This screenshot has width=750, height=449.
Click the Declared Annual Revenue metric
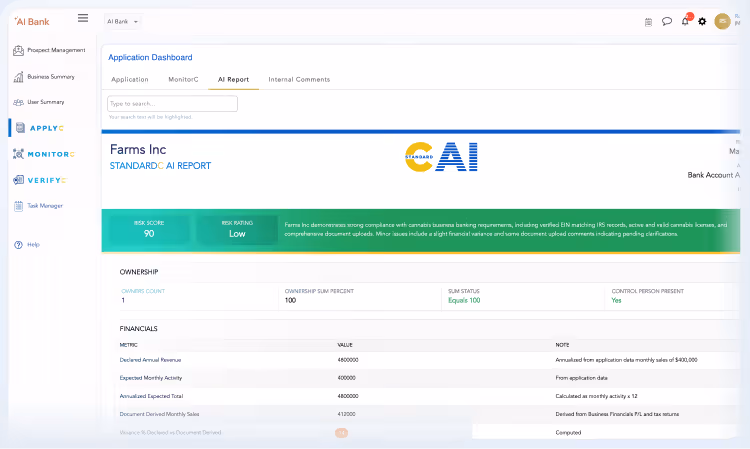(x=150, y=360)
